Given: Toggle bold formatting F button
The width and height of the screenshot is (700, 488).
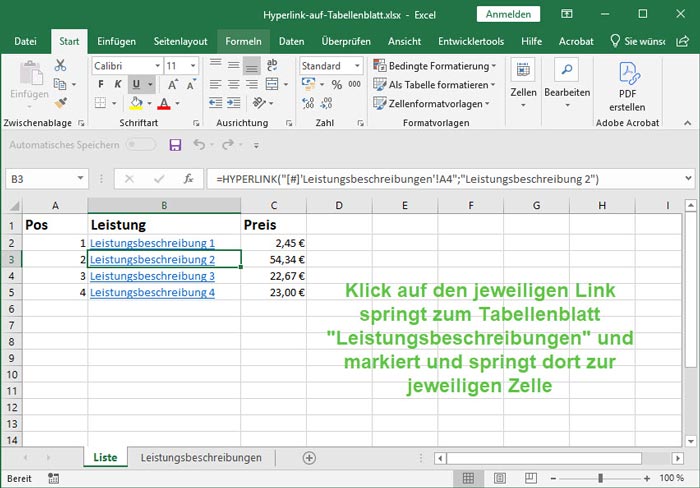Looking at the screenshot, I should tap(101, 84).
